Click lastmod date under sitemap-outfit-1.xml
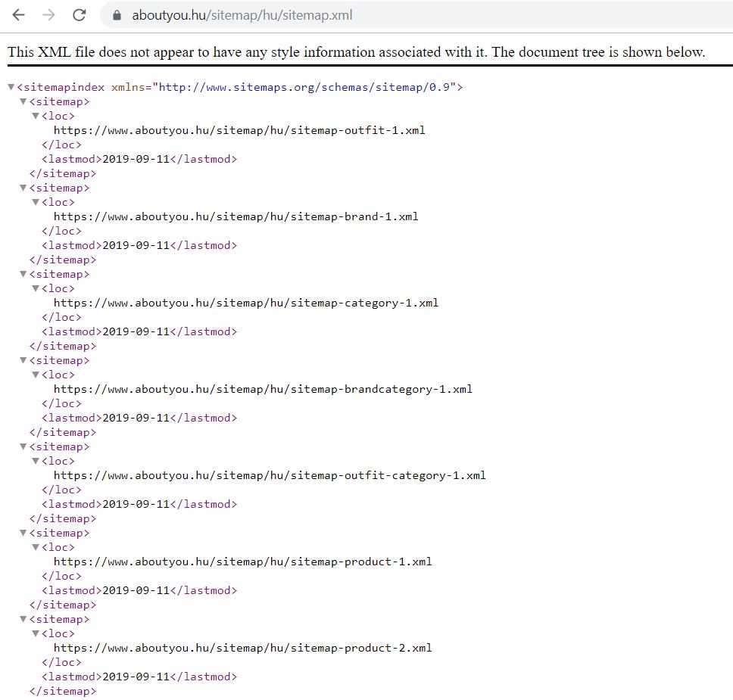Viewport: 733px width, 700px height. click(136, 160)
